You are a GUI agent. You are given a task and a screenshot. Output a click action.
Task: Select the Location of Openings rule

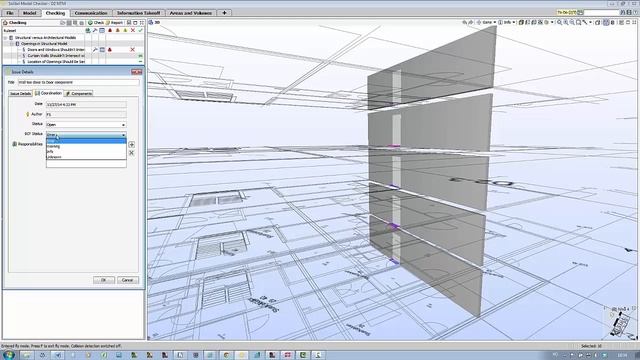[x=56, y=62]
